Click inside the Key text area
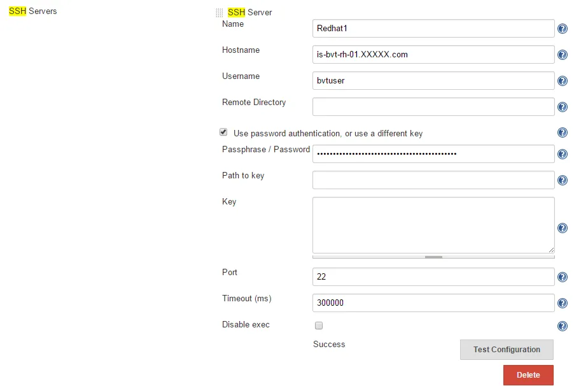 (433, 225)
